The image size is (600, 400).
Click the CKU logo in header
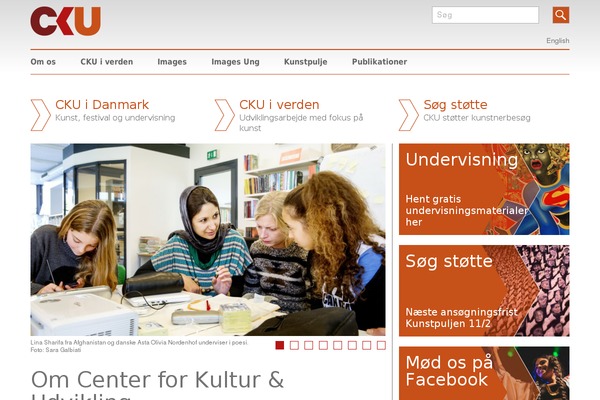pyautogui.click(x=65, y=21)
